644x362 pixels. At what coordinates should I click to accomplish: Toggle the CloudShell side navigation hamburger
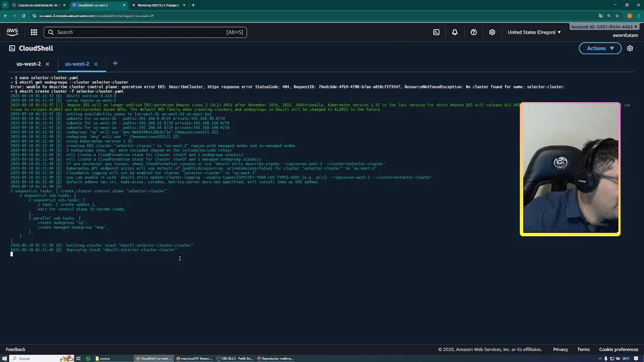coord(12,48)
